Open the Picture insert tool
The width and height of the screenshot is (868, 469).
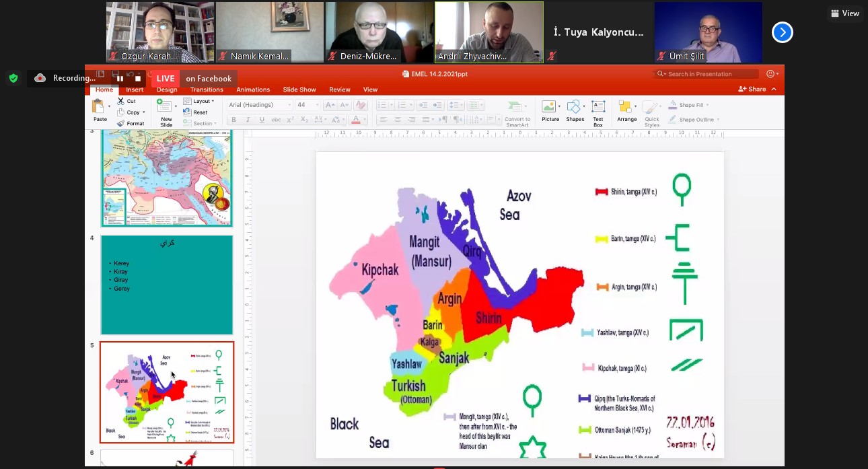pyautogui.click(x=550, y=108)
